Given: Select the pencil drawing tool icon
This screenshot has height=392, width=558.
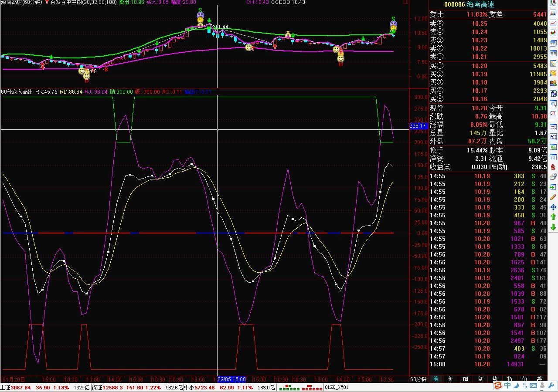Looking at the screenshot, I should tap(553, 197).
